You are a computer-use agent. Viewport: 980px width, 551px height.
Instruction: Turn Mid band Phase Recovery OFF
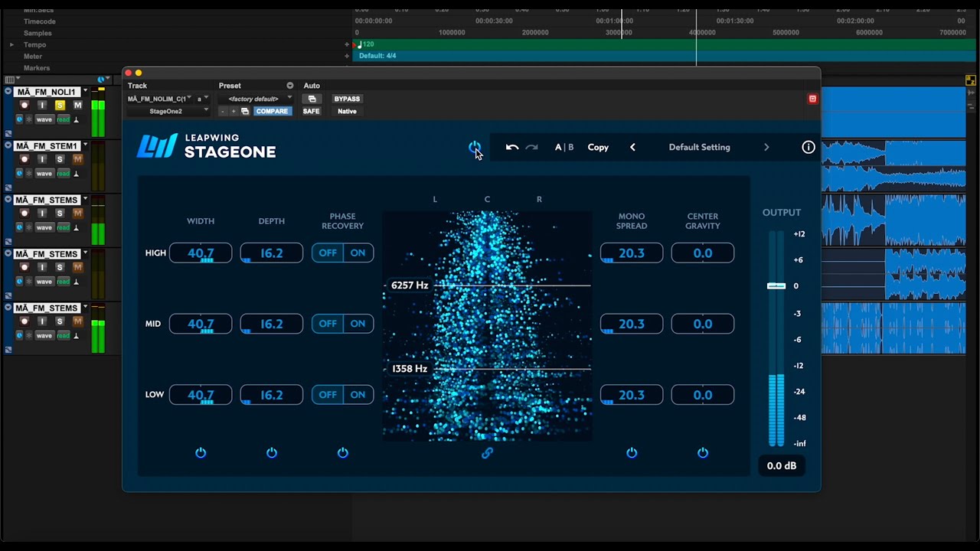(x=328, y=324)
